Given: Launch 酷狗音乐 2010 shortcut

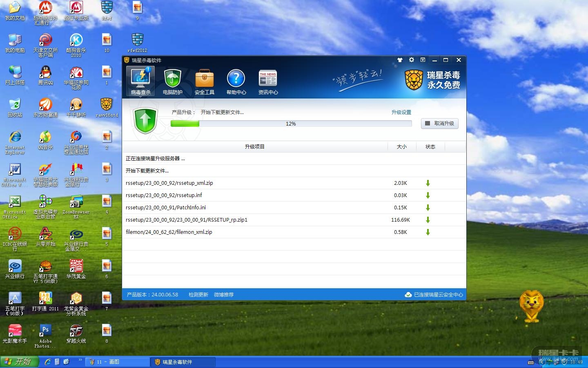Looking at the screenshot, I should tap(76, 45).
